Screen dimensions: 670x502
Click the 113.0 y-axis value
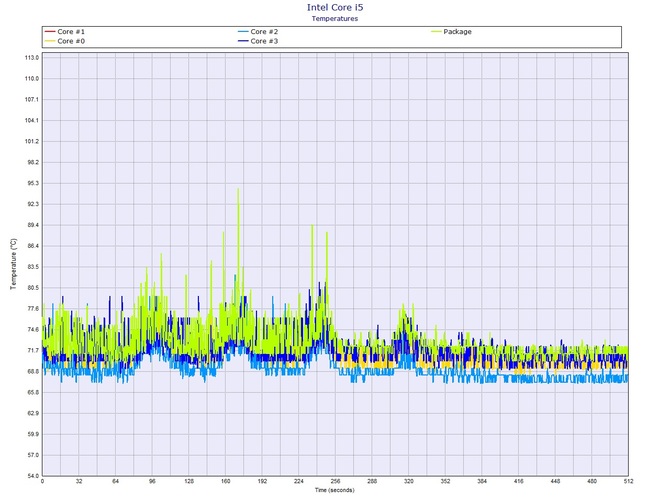(x=32, y=58)
